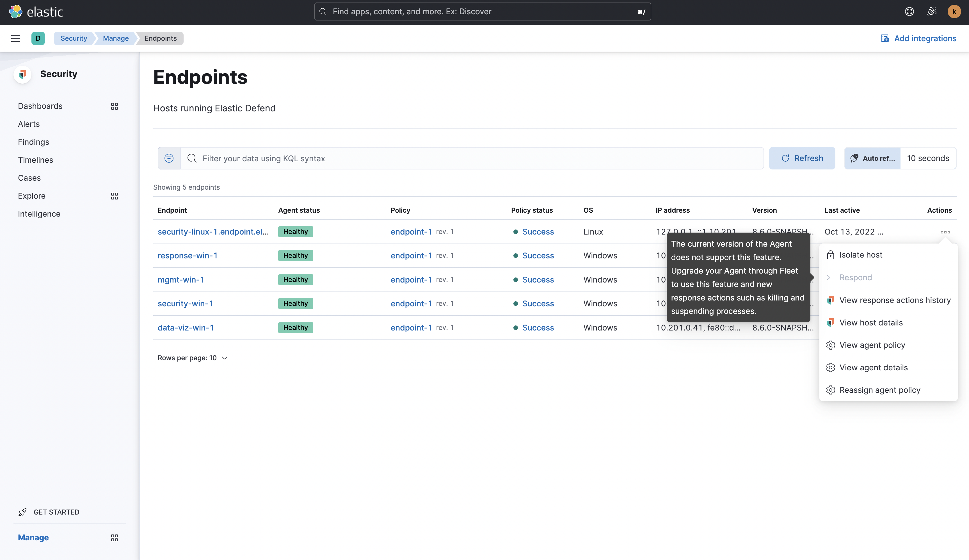This screenshot has height=560, width=969.
Task: Open the D space selector
Action: tap(38, 38)
